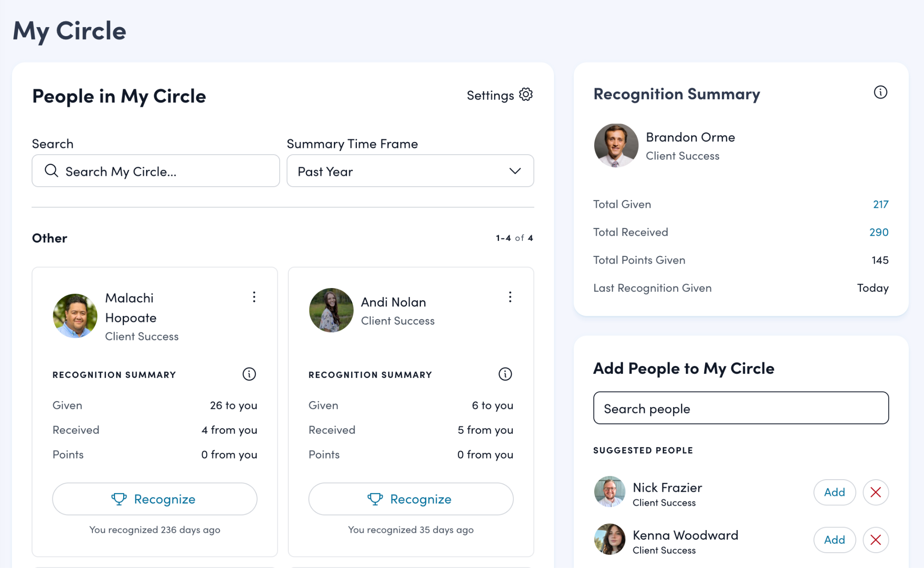The width and height of the screenshot is (924, 568).
Task: Open the Settings gear icon
Action: point(526,95)
